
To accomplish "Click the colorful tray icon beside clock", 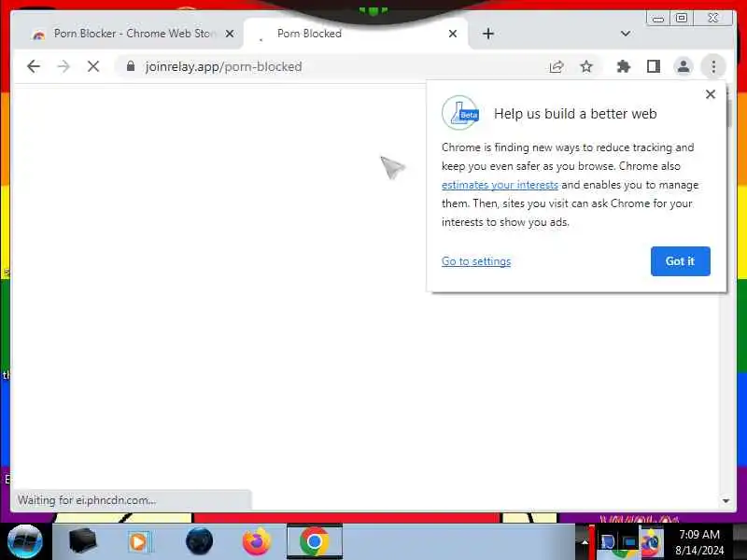I will [x=652, y=541].
